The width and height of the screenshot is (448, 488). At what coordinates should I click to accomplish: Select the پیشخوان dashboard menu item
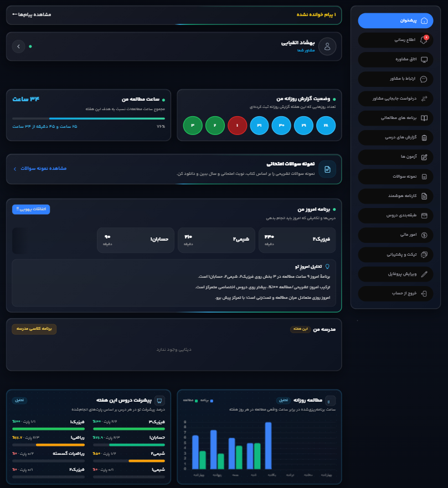[x=395, y=20]
